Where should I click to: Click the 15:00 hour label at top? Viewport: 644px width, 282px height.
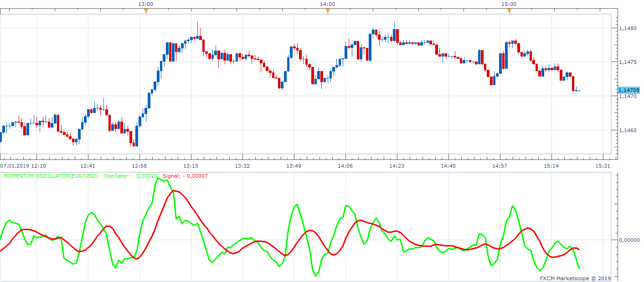click(x=509, y=4)
